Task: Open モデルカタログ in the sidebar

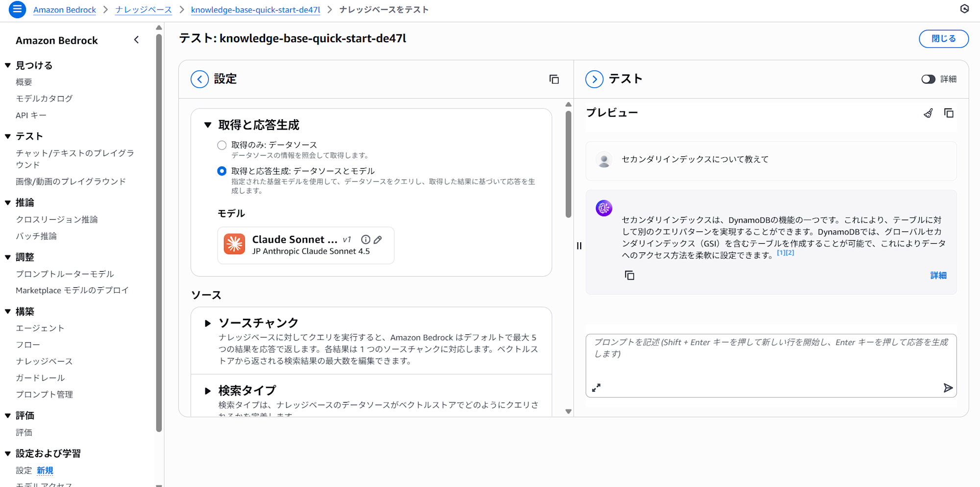Action: tap(44, 99)
